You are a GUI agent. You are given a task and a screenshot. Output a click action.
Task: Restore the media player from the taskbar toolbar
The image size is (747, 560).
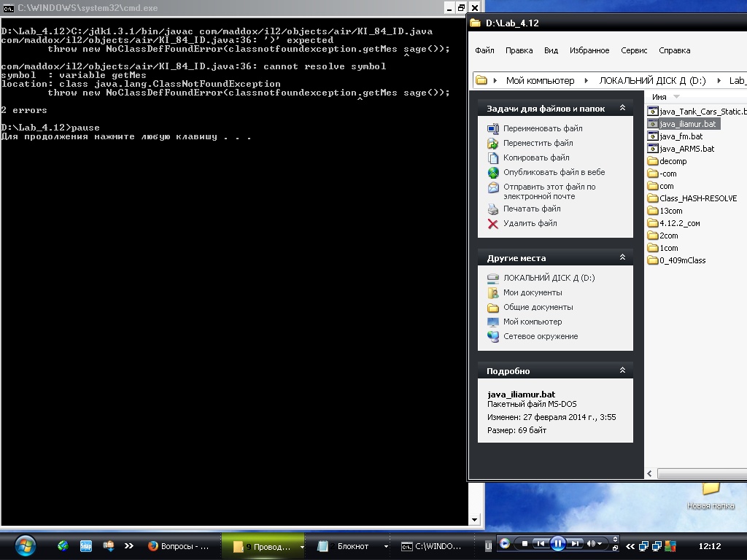click(x=615, y=548)
